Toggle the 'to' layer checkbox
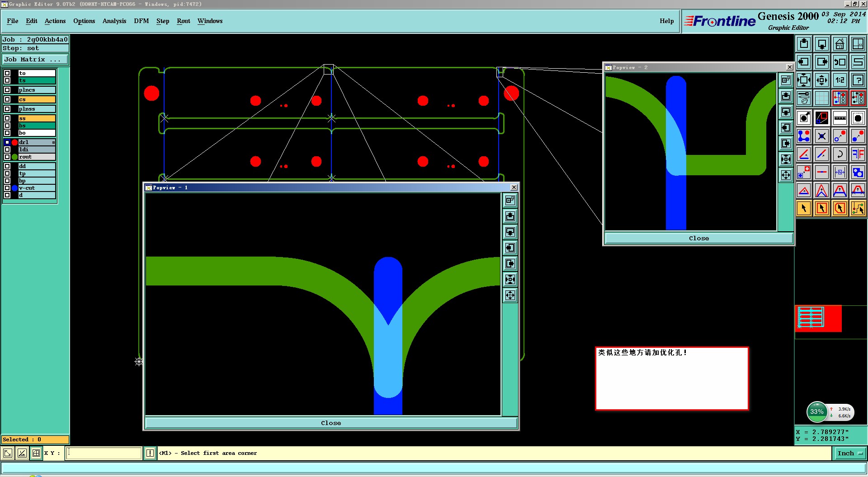The image size is (868, 477). 7,73
